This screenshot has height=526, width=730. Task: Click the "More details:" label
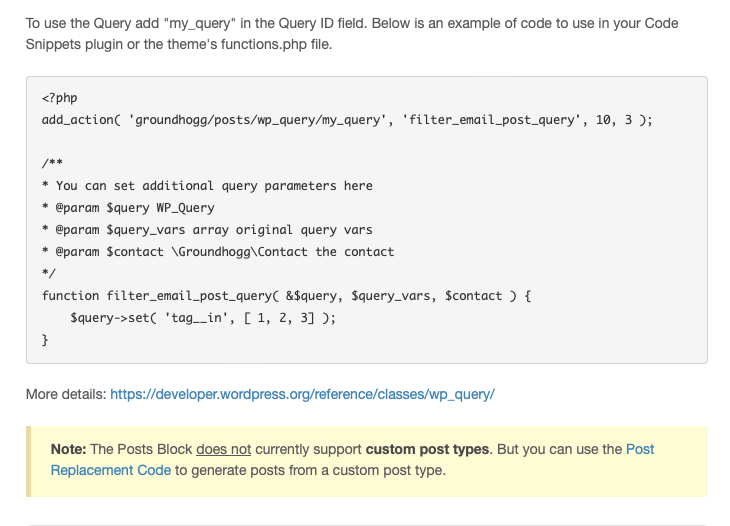pos(66,394)
